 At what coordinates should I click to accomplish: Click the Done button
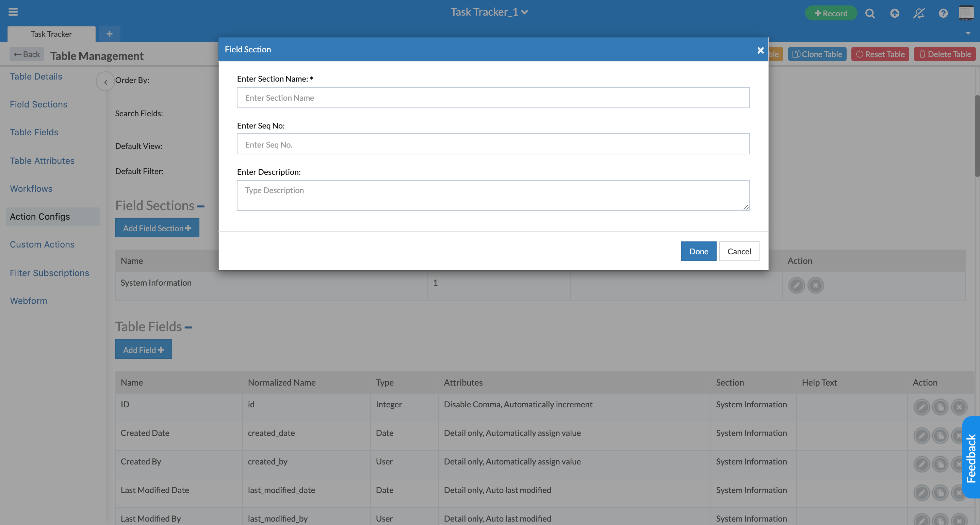tap(699, 251)
